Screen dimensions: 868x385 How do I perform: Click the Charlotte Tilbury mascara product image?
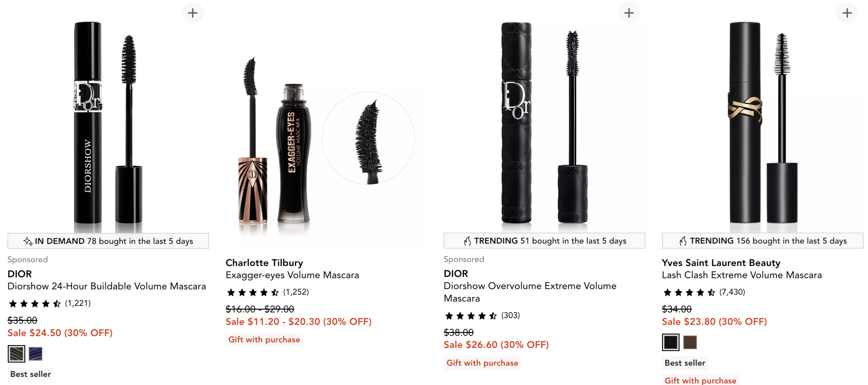pos(326,136)
